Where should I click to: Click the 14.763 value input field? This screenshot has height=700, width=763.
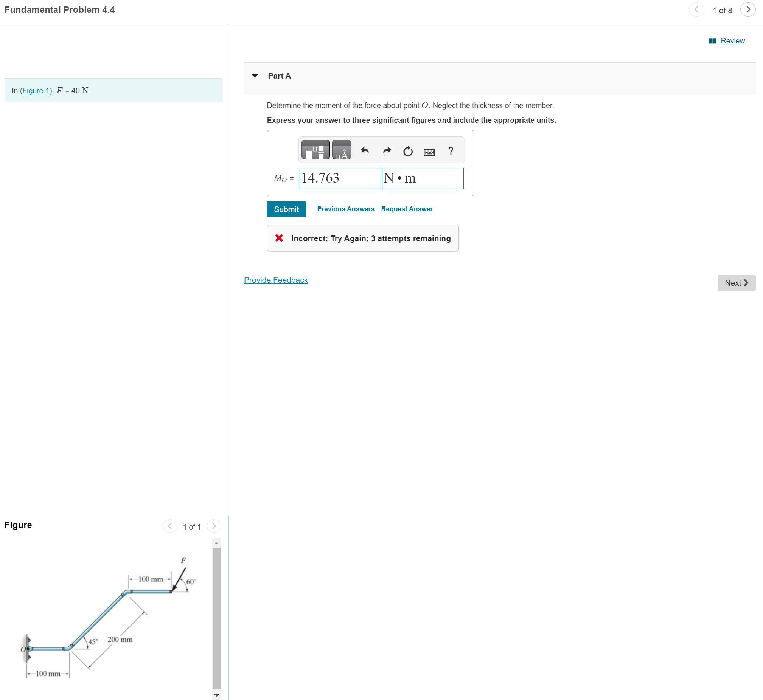tap(339, 178)
